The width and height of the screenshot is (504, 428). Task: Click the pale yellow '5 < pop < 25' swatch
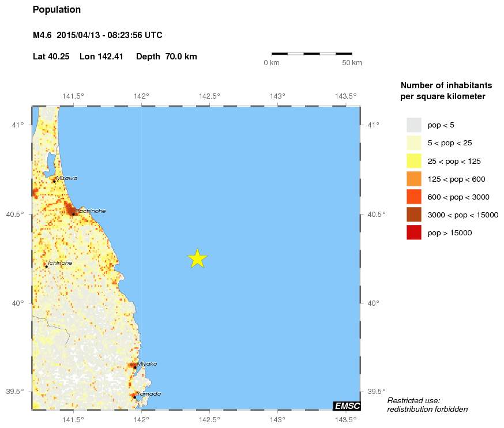(414, 142)
